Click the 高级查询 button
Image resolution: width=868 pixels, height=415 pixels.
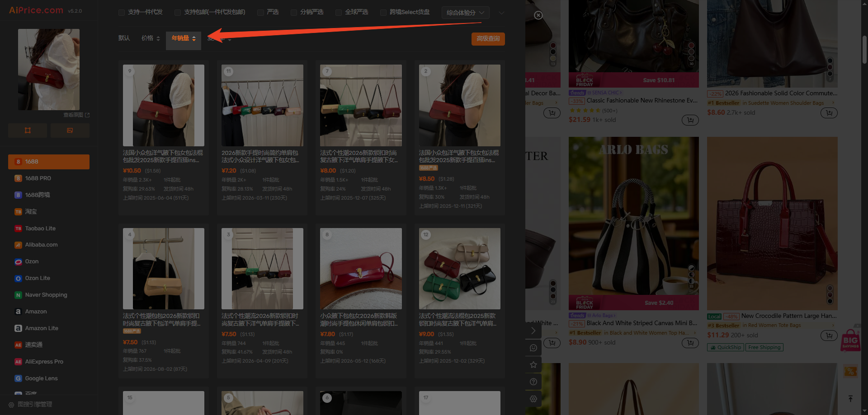pos(488,39)
